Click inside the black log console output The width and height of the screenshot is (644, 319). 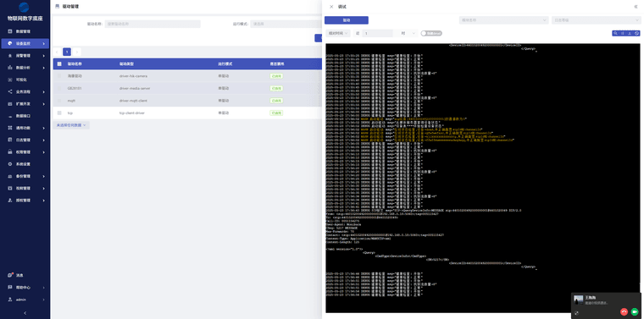point(483,178)
